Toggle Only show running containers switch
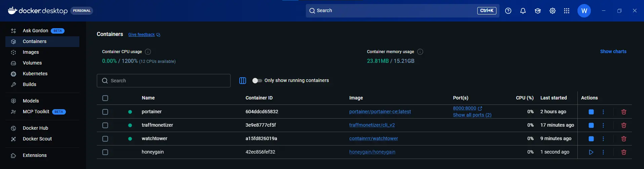The height and width of the screenshot is (169, 644). 257,81
